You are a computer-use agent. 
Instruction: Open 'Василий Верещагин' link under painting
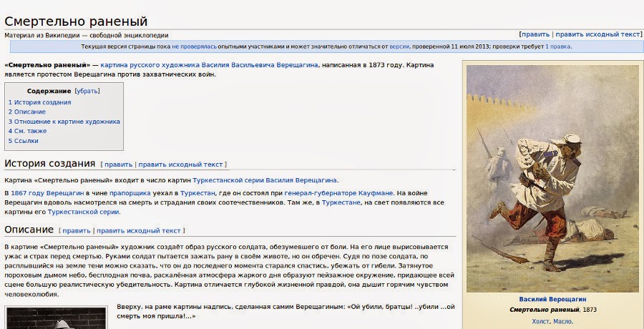[x=552, y=300]
